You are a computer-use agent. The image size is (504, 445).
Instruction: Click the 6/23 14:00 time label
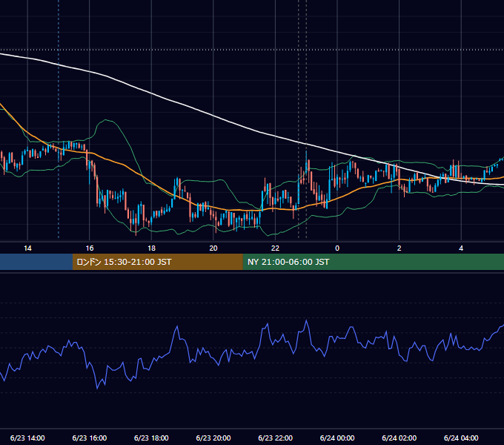pyautogui.click(x=27, y=438)
